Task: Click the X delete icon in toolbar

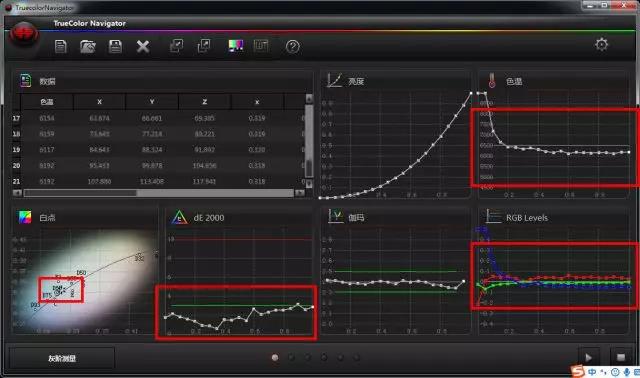Action: [x=143, y=47]
